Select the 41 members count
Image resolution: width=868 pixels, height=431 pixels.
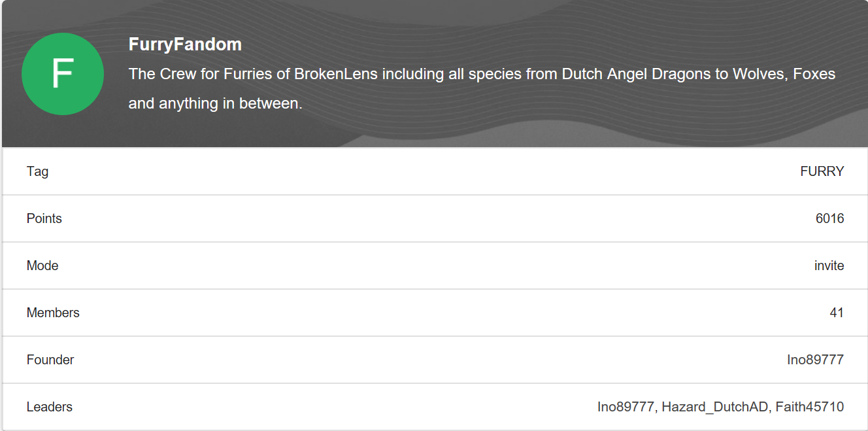click(837, 313)
